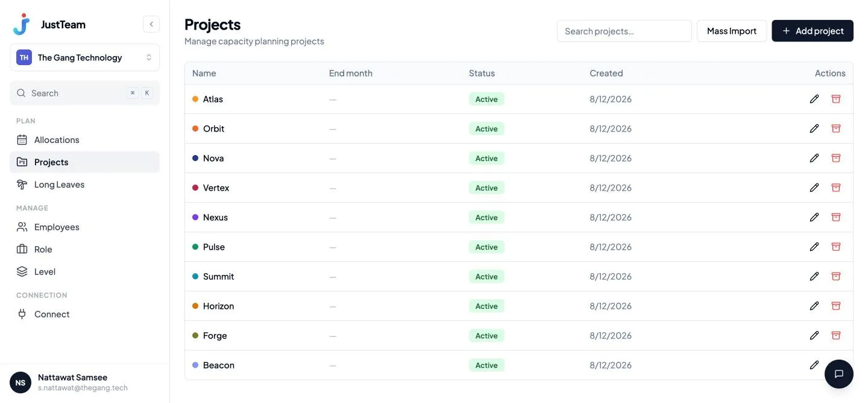Open the Level page
Viewport: 868px width, 403px height.
[85, 271]
